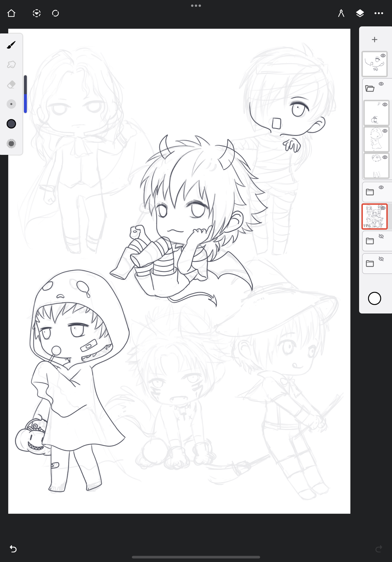Open the lasso transform tool
Screen dimensions: 392x562
(56, 13)
